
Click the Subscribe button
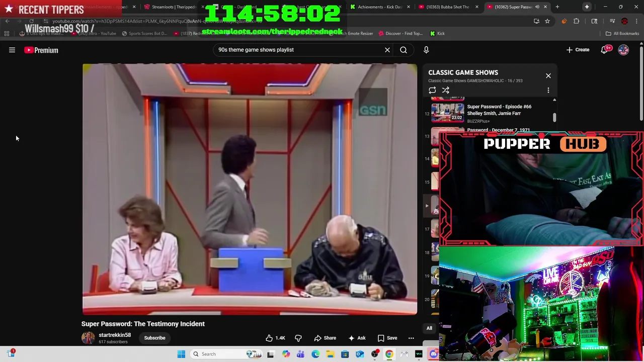click(x=154, y=338)
